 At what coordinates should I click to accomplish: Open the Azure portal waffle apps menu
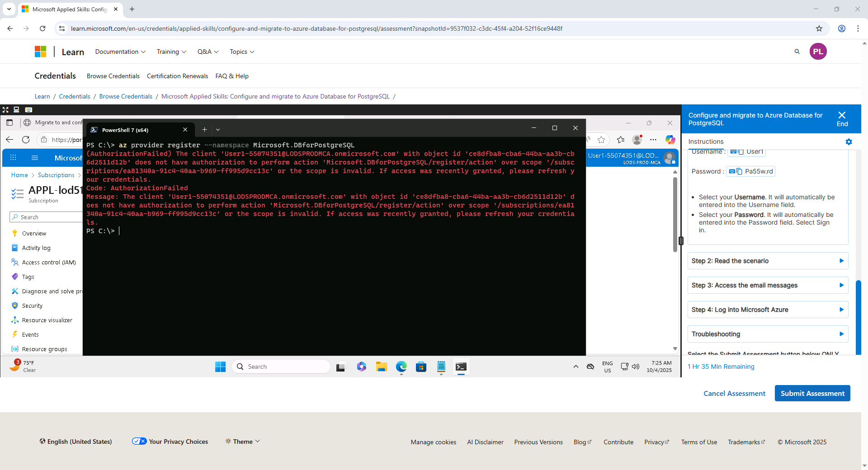pos(13,158)
